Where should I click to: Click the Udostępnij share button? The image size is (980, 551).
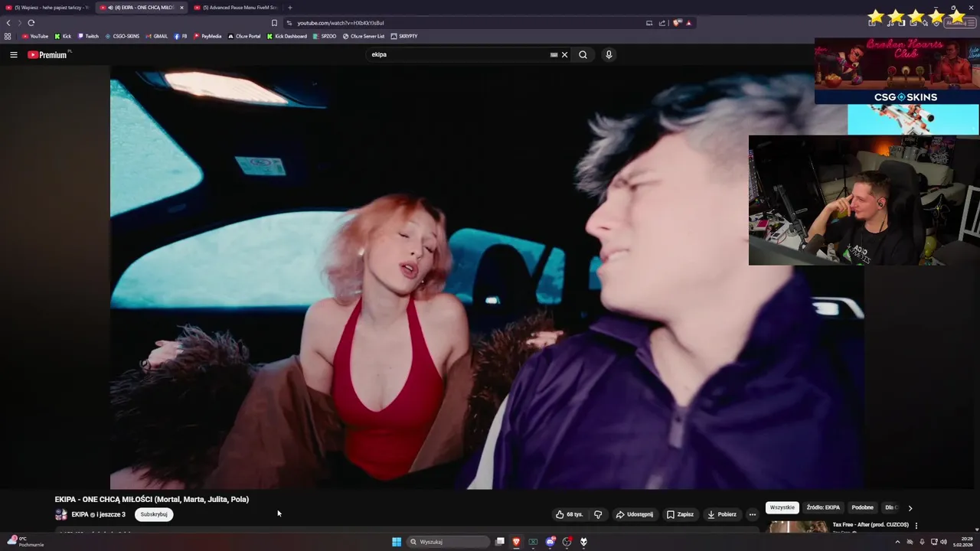click(x=635, y=514)
